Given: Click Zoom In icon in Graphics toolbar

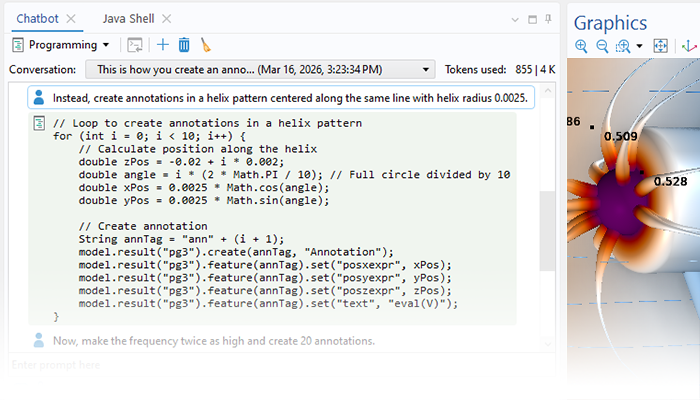Looking at the screenshot, I should point(581,46).
